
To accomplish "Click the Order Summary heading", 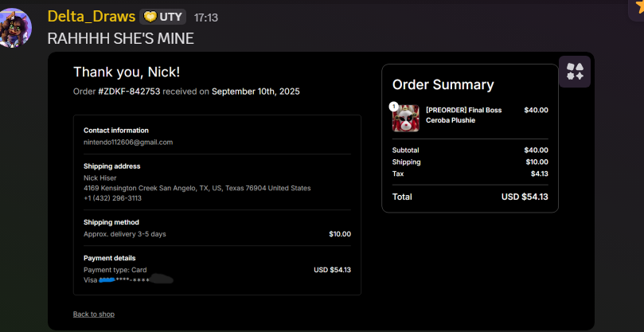I will [x=443, y=84].
